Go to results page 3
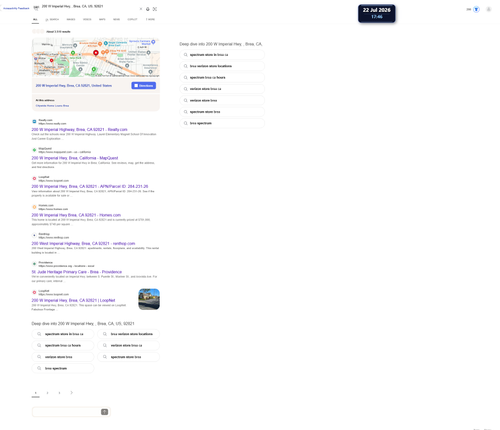Screen dimensions: 500x430 tap(59, 393)
